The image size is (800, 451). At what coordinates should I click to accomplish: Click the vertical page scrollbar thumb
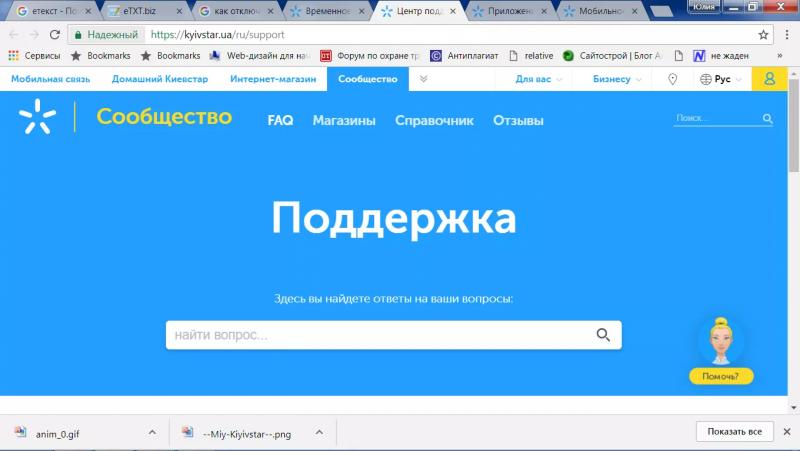tap(793, 125)
